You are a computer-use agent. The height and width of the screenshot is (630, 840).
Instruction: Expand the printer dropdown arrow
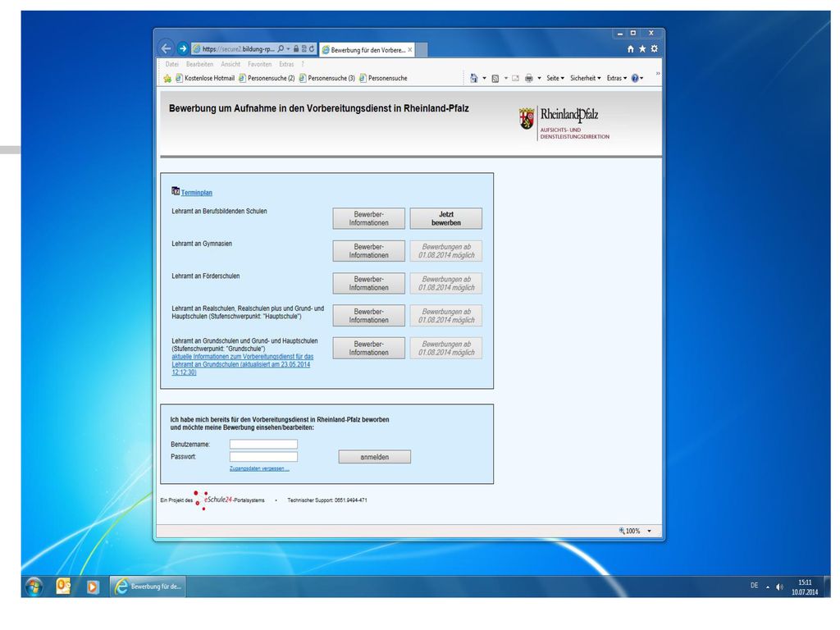540,78
